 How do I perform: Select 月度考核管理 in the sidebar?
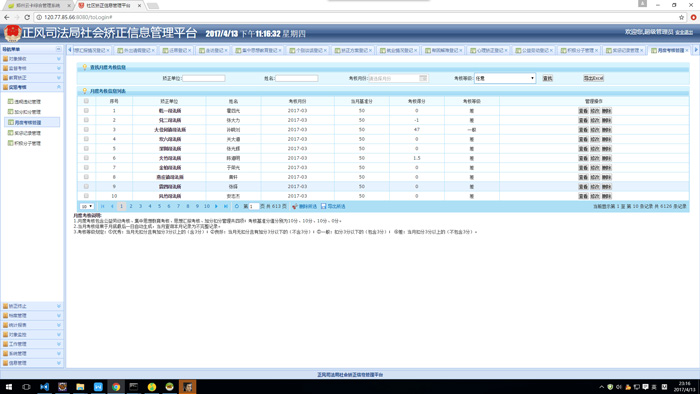click(x=31, y=122)
